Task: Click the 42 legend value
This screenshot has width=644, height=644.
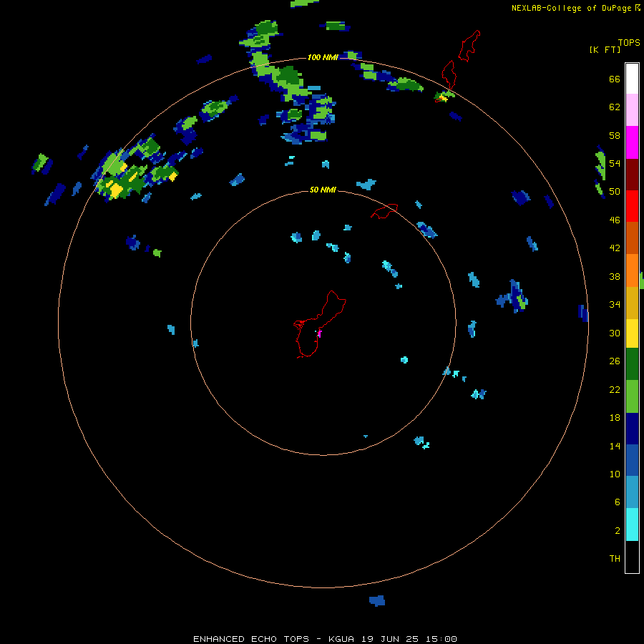Action: coord(615,248)
